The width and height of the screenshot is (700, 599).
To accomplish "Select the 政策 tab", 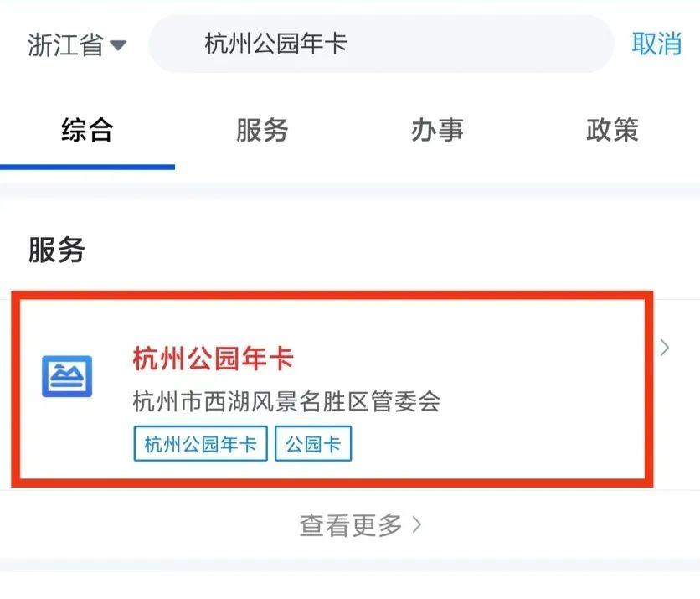I will [x=612, y=130].
